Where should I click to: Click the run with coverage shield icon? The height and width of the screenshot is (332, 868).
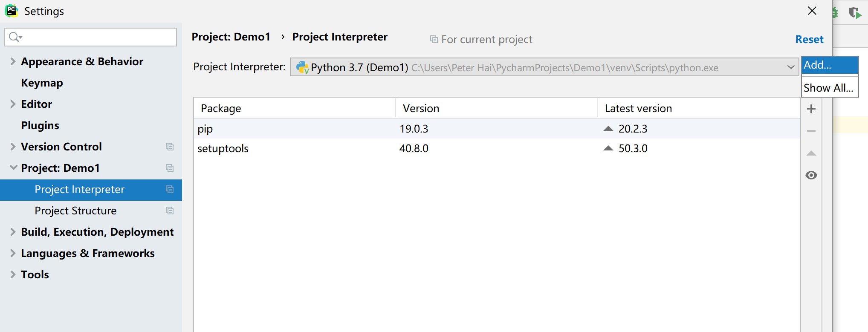coord(855,13)
